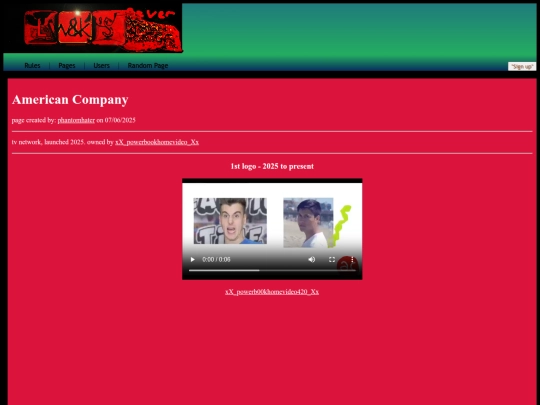Click the video progress bar
The width and height of the screenshot is (540, 405).
272,270
